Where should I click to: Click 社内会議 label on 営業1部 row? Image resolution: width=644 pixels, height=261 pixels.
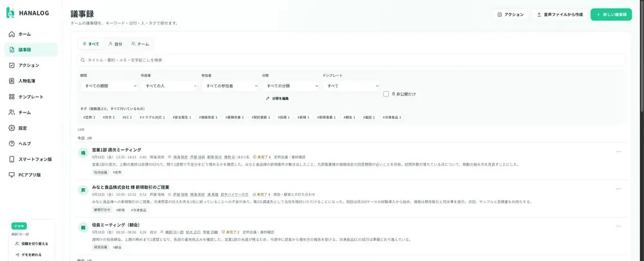pos(100,172)
